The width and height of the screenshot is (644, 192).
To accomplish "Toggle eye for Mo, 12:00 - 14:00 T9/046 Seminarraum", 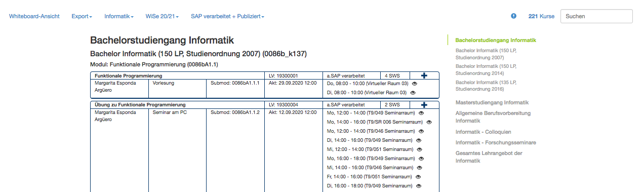I will point(421,131).
